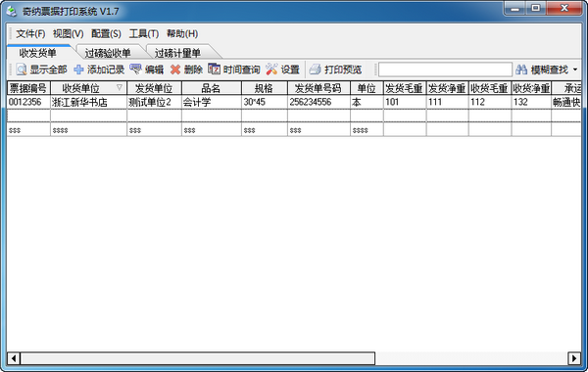Open the 工具(T) menu
Image resolution: width=588 pixels, height=372 pixels.
pos(144,33)
